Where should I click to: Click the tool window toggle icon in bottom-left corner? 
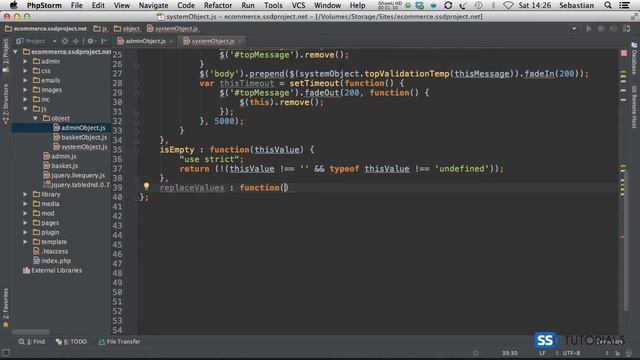tap(6, 353)
